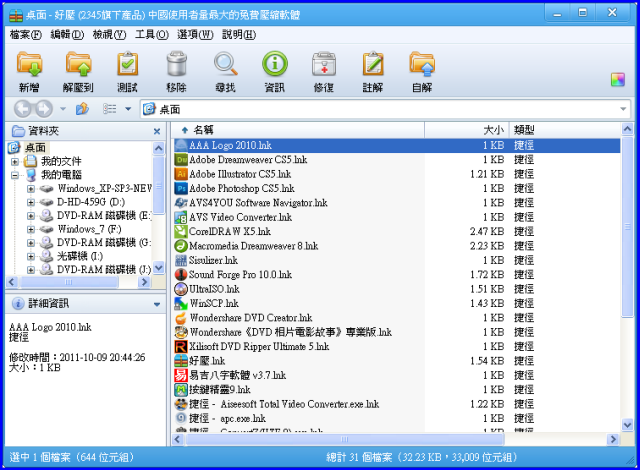Open the 檔案(F) menu
This screenshot has height=470, width=640.
coord(26,34)
